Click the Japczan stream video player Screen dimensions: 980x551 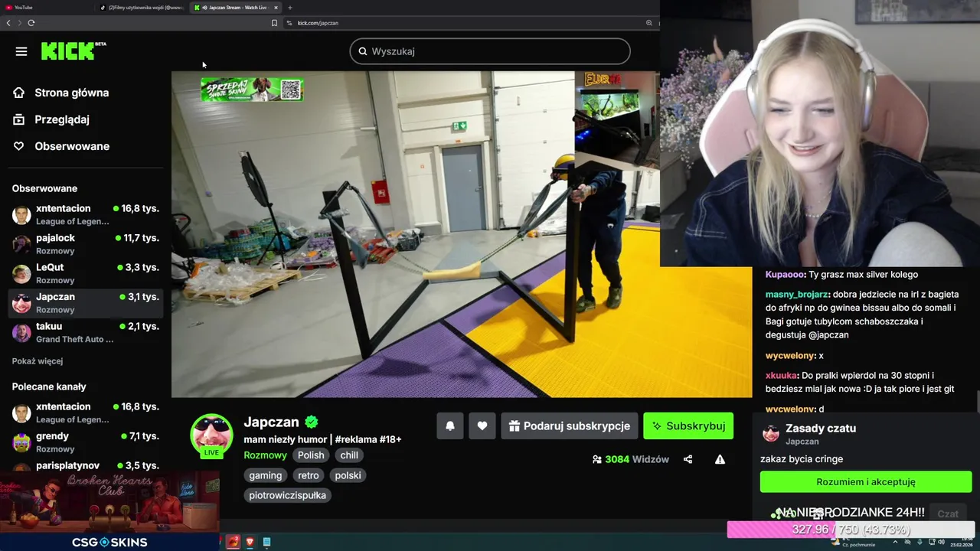pos(462,234)
